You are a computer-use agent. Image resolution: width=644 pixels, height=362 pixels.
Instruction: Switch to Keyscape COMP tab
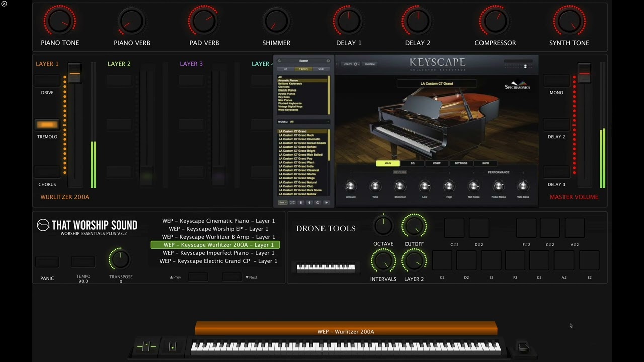point(437,163)
